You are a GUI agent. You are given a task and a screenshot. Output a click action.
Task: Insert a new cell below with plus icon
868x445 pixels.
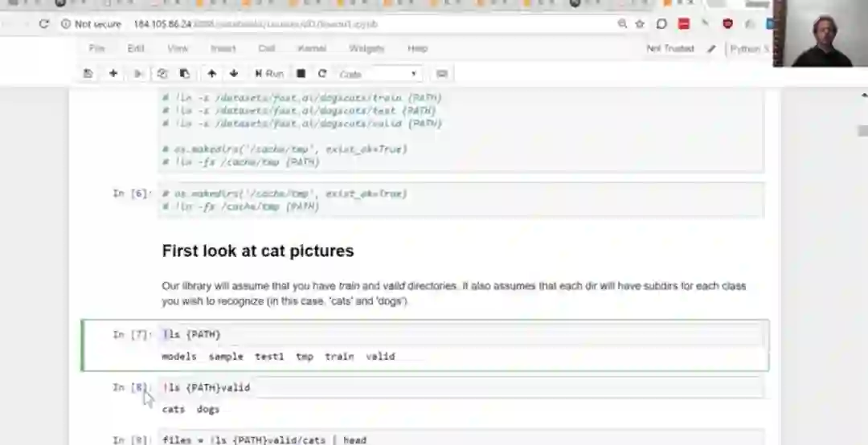(113, 74)
